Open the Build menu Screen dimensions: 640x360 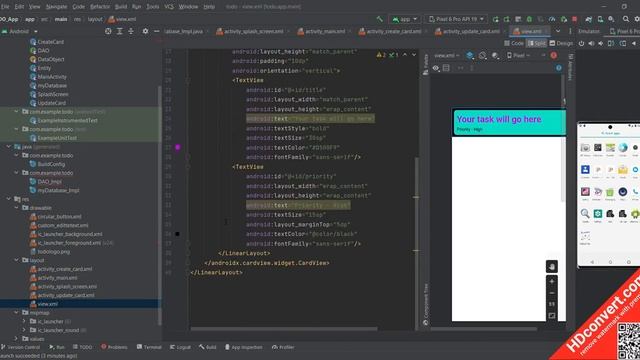coord(121,7)
